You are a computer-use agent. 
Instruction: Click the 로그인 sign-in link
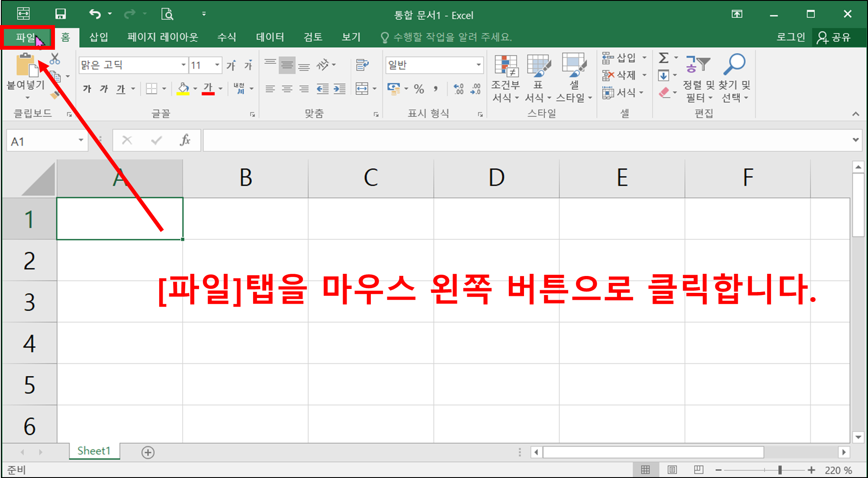tap(790, 37)
